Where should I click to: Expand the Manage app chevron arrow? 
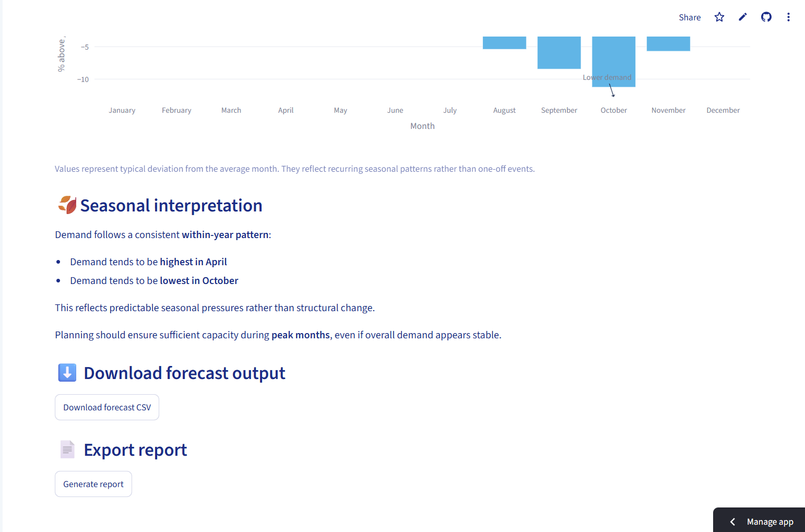click(732, 522)
